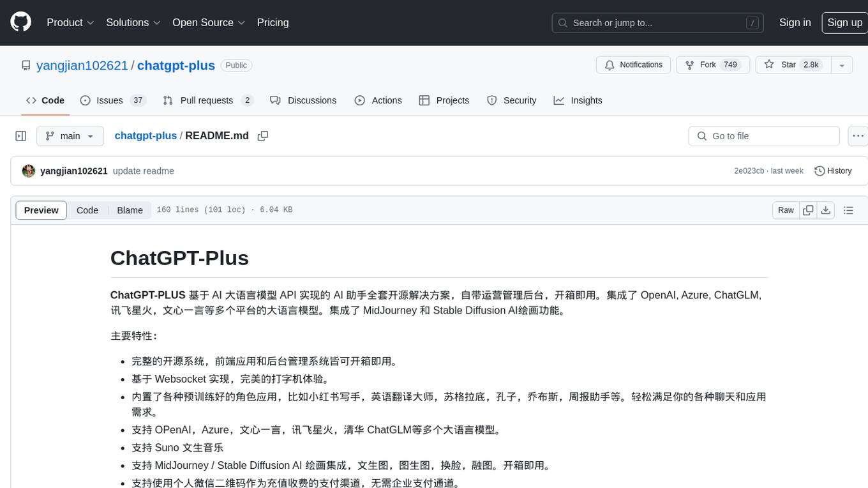Screen dimensions: 868x488
Task: Select the Blame view
Action: [130, 210]
